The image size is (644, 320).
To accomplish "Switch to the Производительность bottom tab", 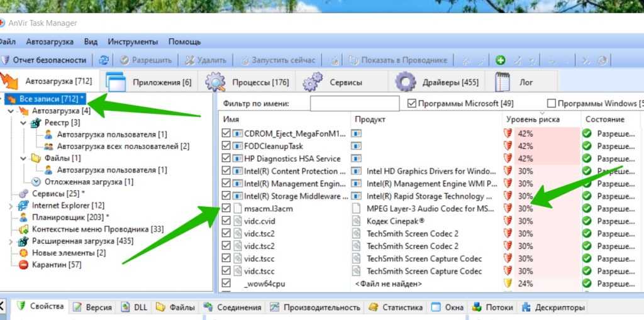I will pyautogui.click(x=316, y=307).
